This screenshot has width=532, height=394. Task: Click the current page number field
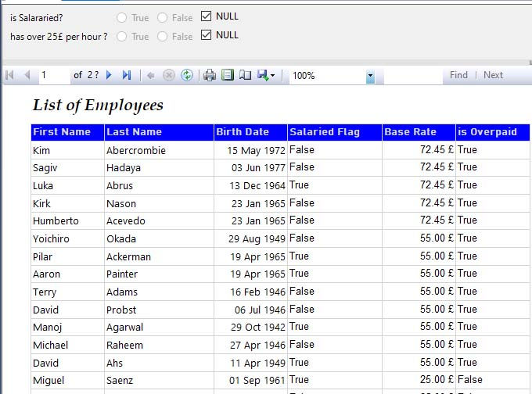[54, 75]
